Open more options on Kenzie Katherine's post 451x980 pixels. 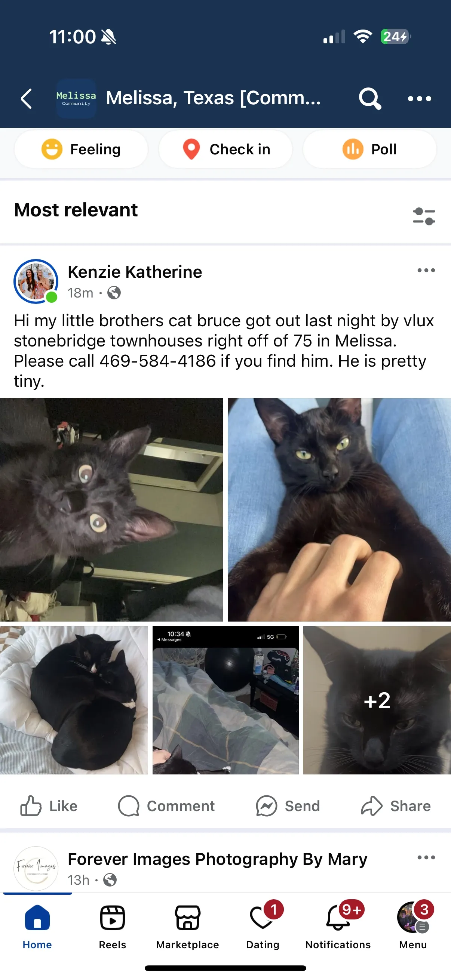[426, 270]
